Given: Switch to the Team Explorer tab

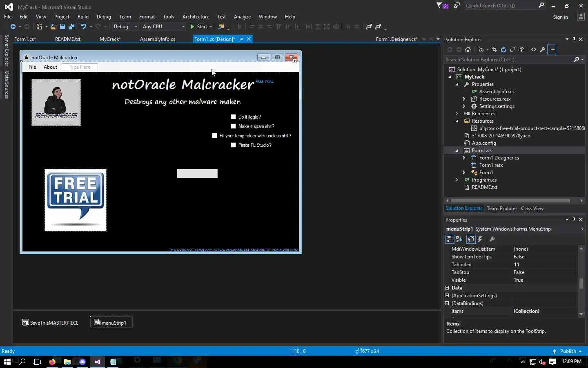Looking at the screenshot, I should point(502,209).
